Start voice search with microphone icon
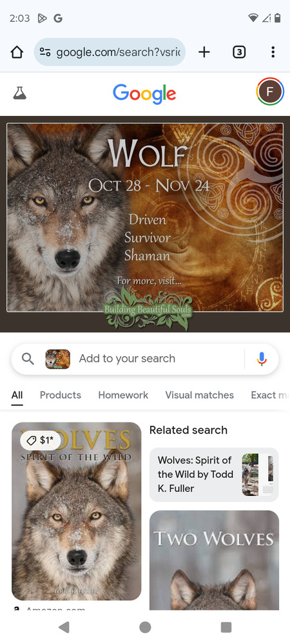Screen dimensions: 290x644 (x=262, y=359)
